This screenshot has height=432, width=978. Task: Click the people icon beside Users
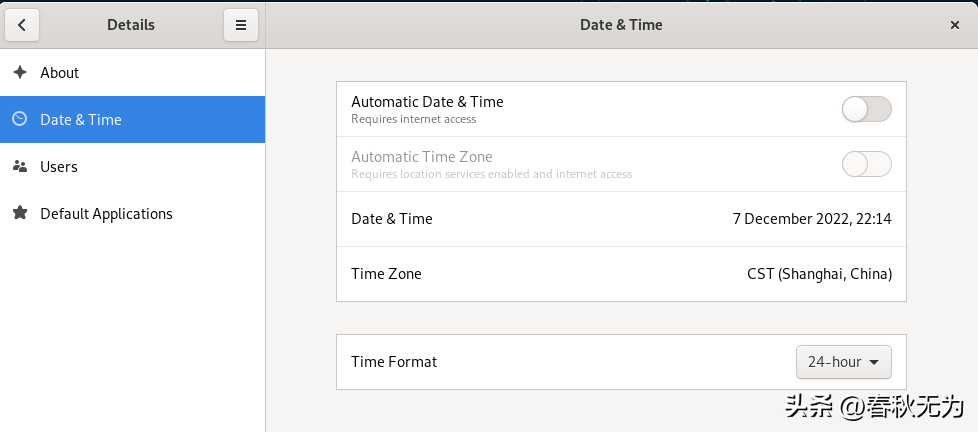click(x=19, y=166)
